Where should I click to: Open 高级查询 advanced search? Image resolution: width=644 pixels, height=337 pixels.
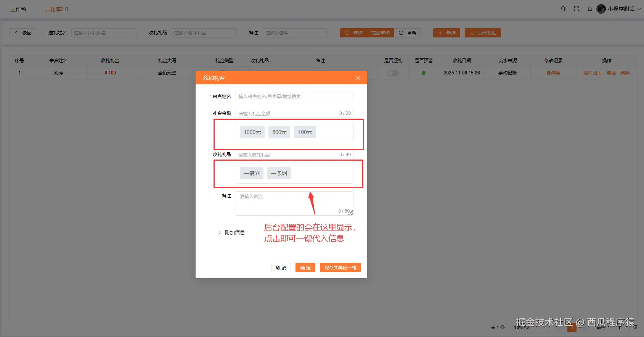(381, 33)
